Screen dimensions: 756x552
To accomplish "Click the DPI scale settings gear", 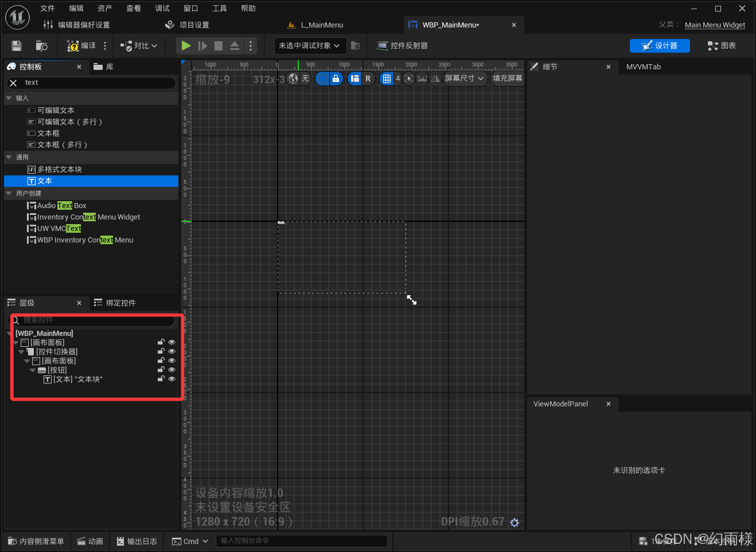I will [x=515, y=523].
